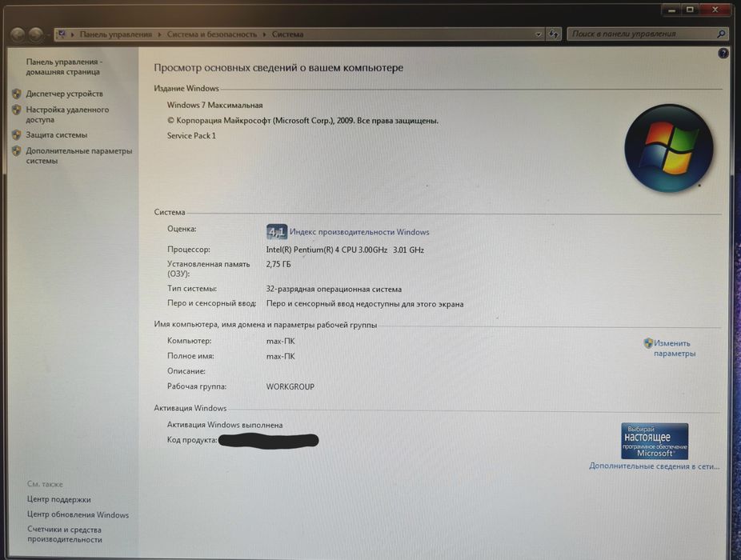741x560 pixels.
Task: Click the Forward navigation arrow button
Action: coord(36,34)
